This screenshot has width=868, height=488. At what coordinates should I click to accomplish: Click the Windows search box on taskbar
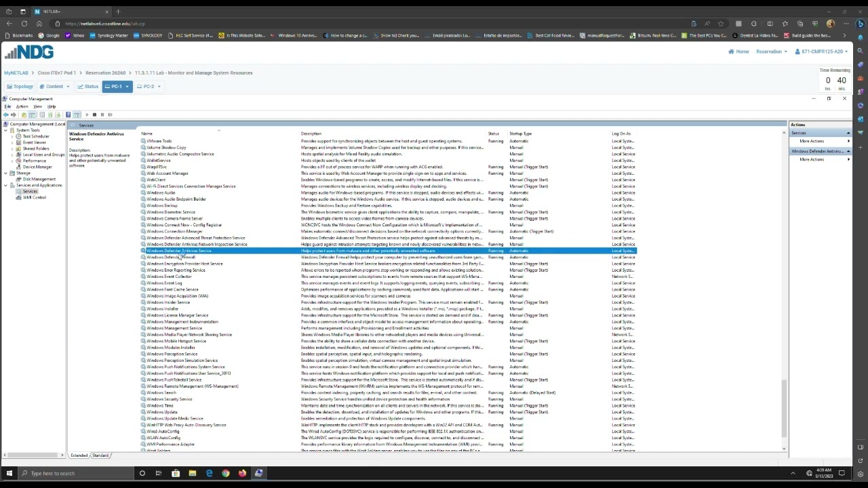(77, 473)
